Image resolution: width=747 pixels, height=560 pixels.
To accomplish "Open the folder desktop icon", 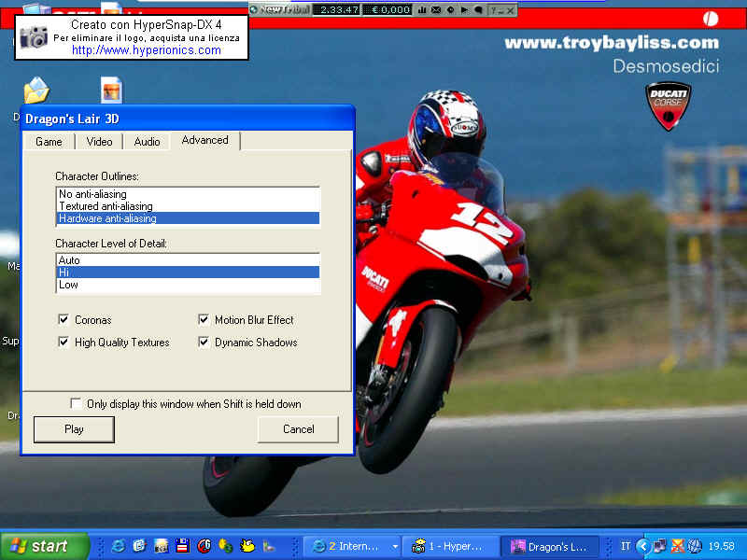I will click(x=36, y=91).
